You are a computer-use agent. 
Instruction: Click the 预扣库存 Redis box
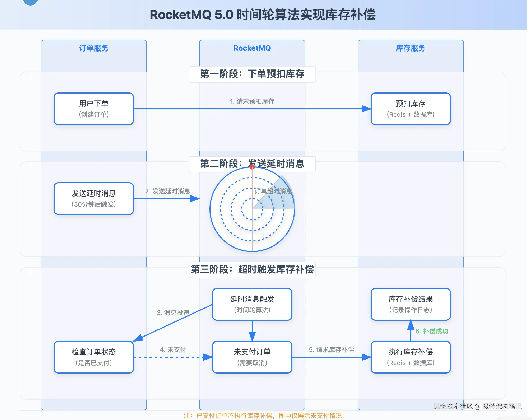pos(410,109)
